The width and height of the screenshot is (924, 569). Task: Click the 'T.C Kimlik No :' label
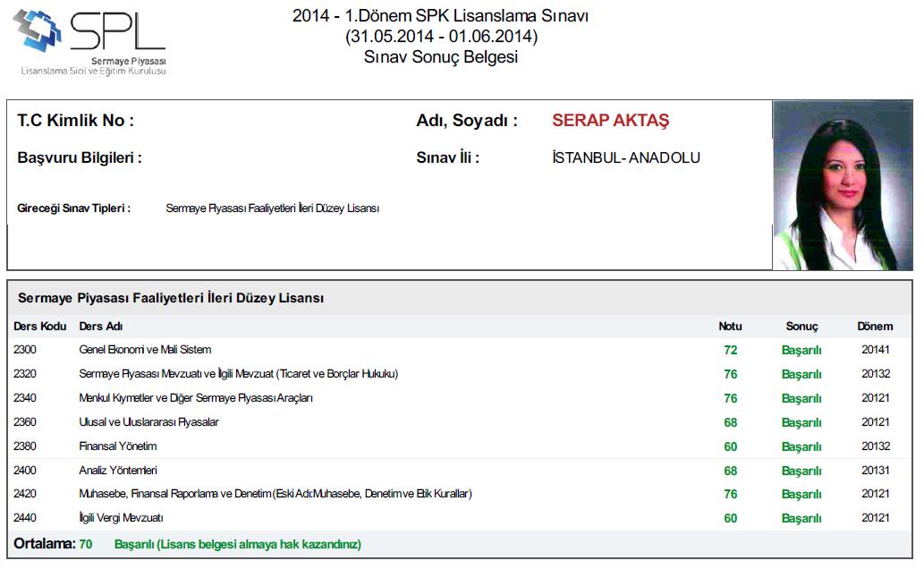point(76,120)
